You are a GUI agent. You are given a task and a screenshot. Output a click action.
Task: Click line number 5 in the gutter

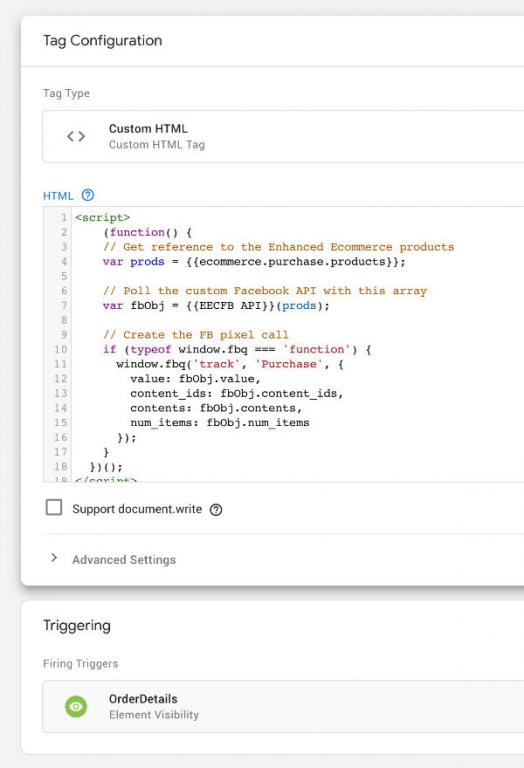tap(64, 276)
